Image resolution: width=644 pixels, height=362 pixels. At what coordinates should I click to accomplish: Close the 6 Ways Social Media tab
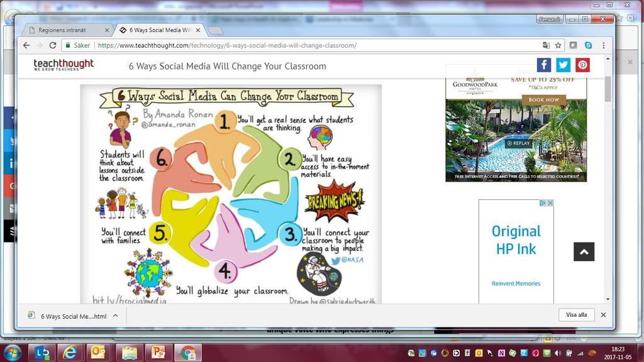(198, 30)
